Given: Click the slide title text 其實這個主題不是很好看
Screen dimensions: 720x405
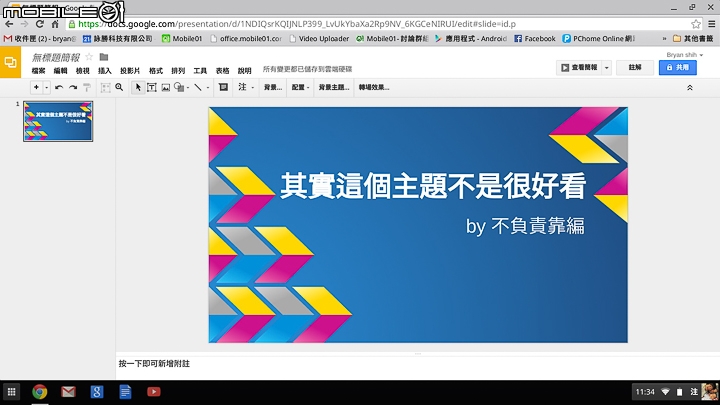Looking at the screenshot, I should (x=433, y=186).
